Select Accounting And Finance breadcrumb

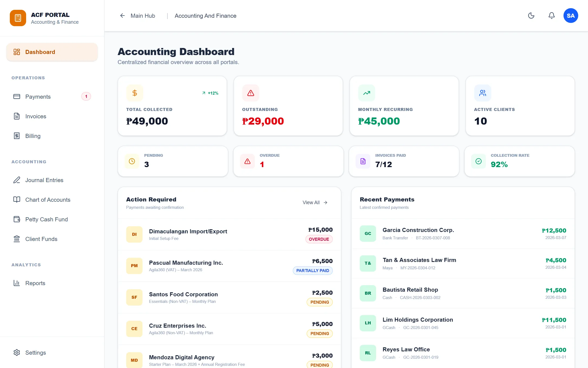tap(205, 16)
